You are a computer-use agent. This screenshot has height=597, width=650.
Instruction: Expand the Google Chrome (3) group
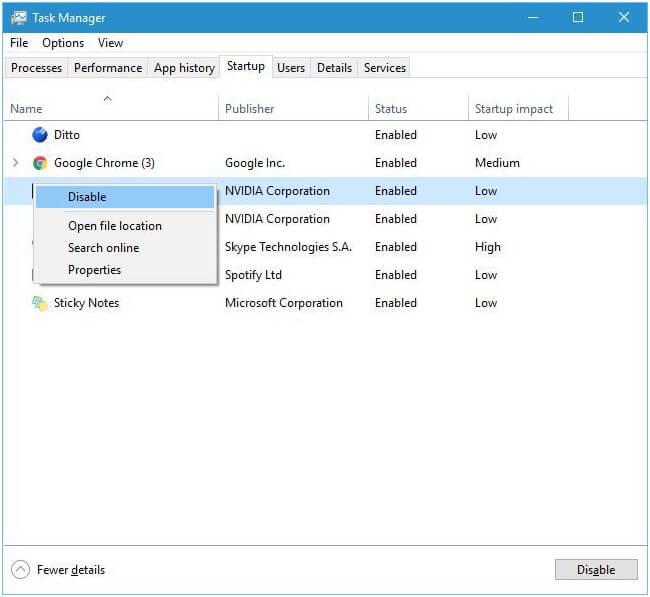15,163
